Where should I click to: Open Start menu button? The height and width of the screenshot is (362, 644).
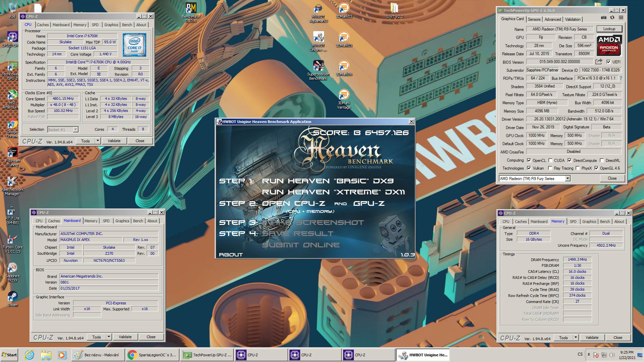point(10,355)
